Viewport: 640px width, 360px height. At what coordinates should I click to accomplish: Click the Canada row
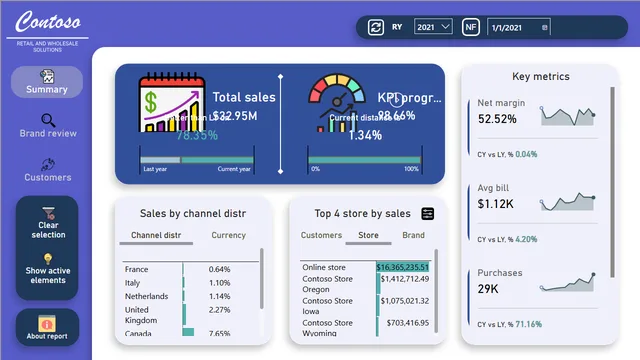point(191,333)
